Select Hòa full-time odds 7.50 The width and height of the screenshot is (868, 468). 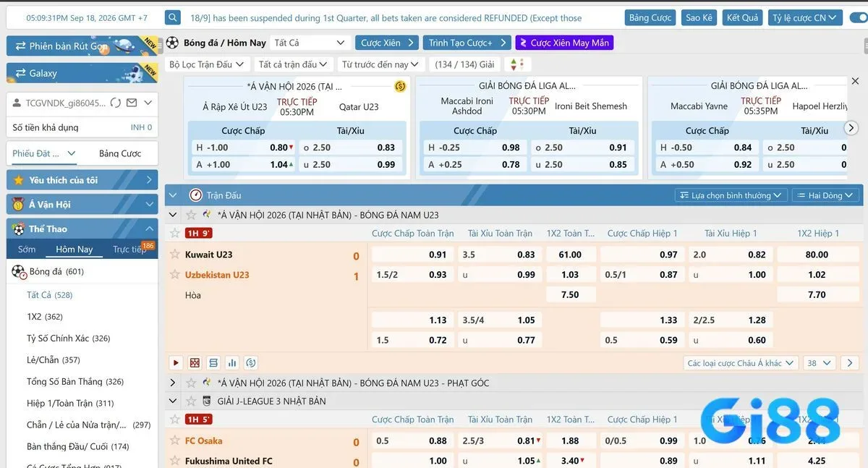[x=570, y=295]
